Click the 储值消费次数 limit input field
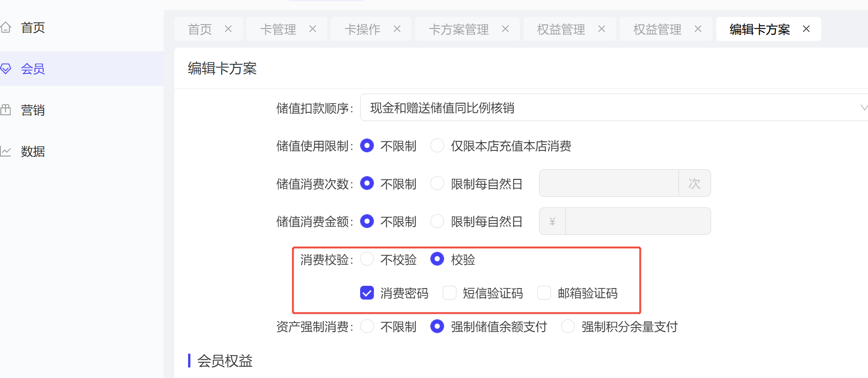The height and width of the screenshot is (378, 868). tap(608, 183)
